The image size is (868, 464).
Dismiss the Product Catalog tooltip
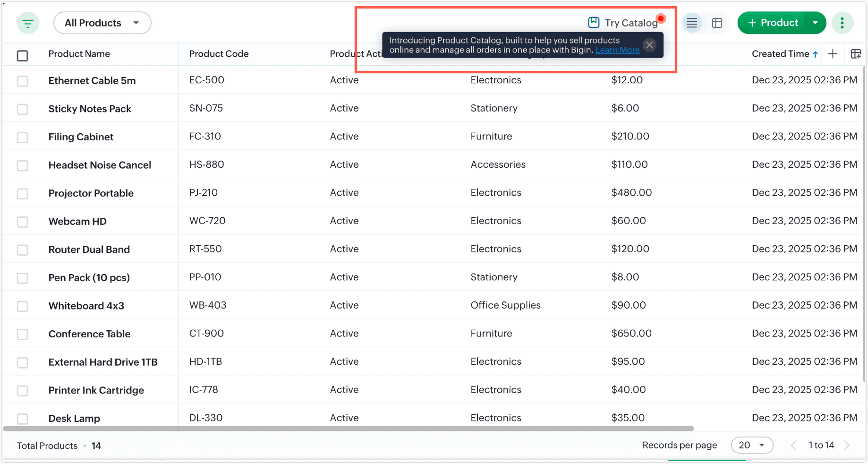click(650, 45)
